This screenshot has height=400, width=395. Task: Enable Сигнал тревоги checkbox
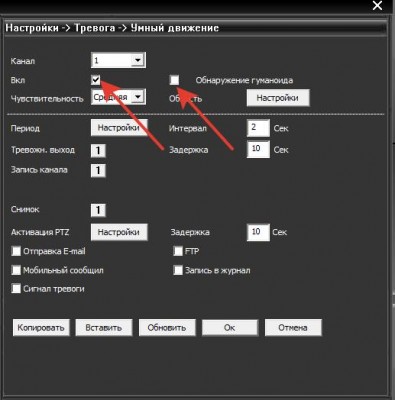point(16,288)
